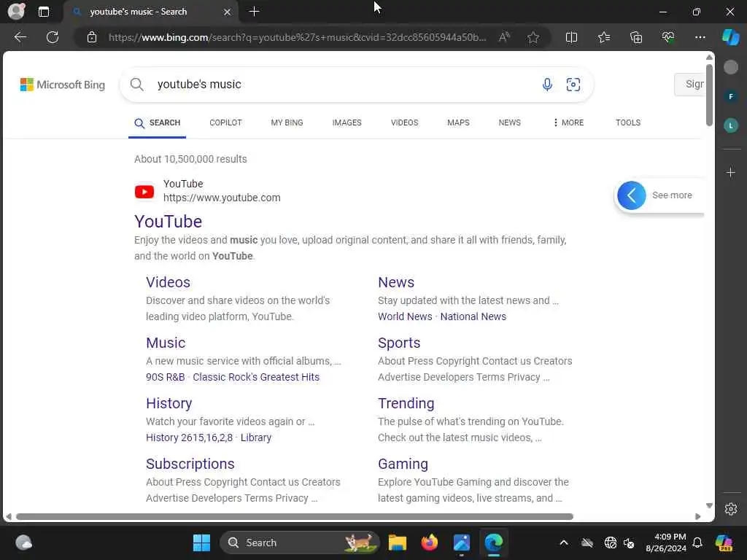Open the Favorites list
747x560 pixels.
coord(603,37)
